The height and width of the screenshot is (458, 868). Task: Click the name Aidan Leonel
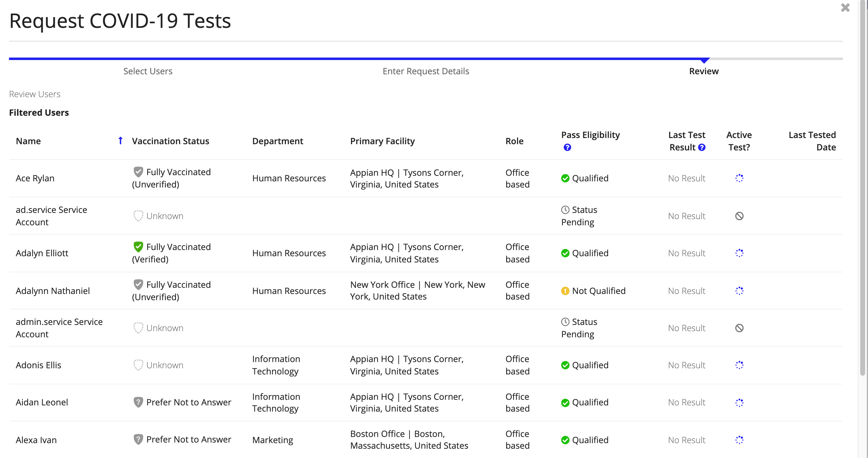[42, 402]
